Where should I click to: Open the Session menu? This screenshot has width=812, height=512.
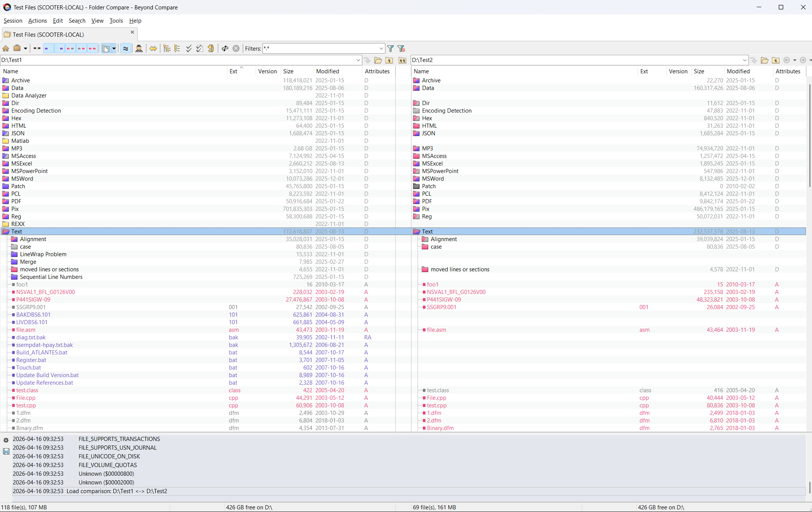tap(13, 21)
